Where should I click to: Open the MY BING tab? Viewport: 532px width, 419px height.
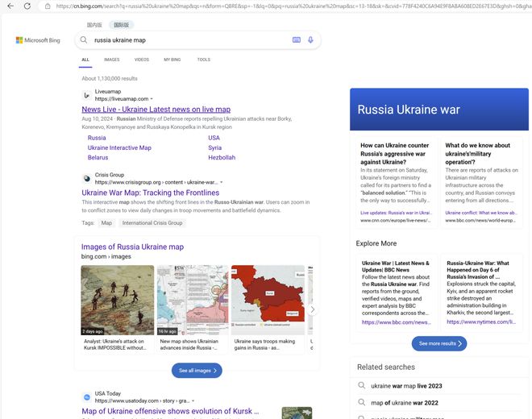[172, 60]
